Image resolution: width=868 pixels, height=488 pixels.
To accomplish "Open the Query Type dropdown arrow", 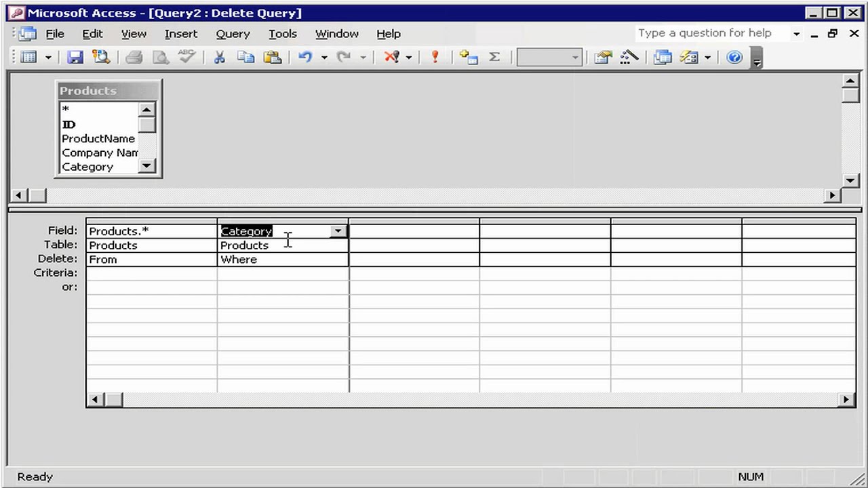I will (x=408, y=58).
